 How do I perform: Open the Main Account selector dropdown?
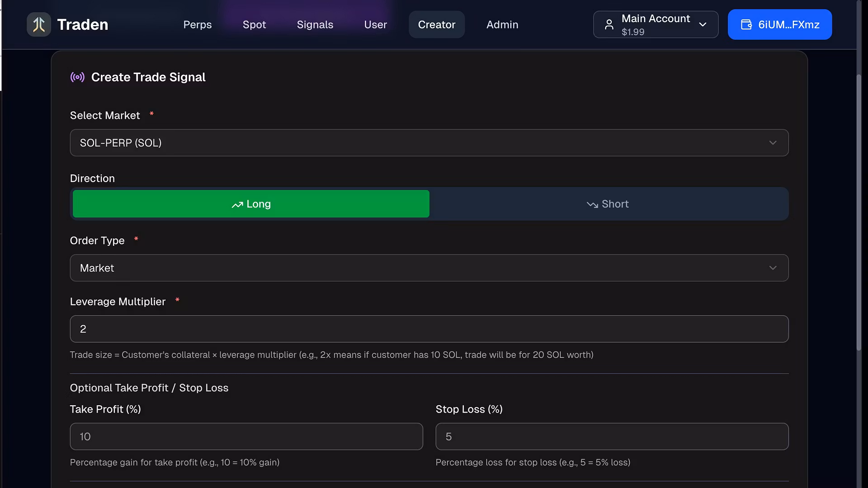pyautogui.click(x=656, y=24)
